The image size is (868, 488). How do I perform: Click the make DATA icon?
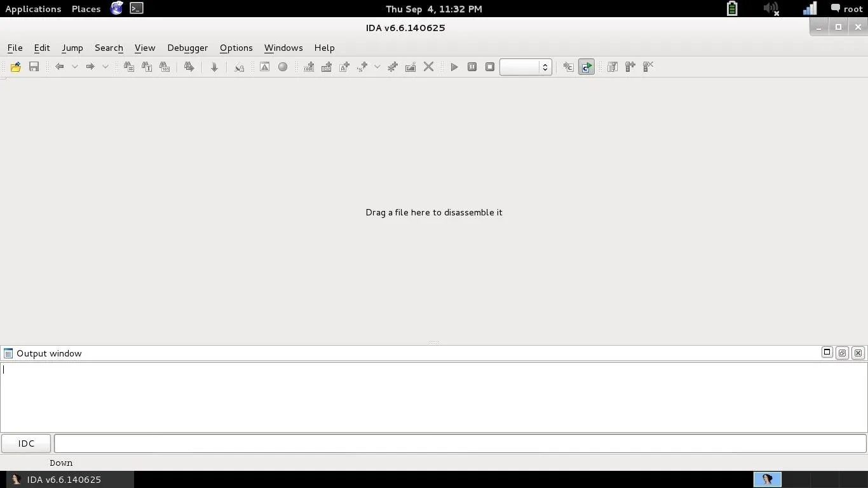coord(327,67)
